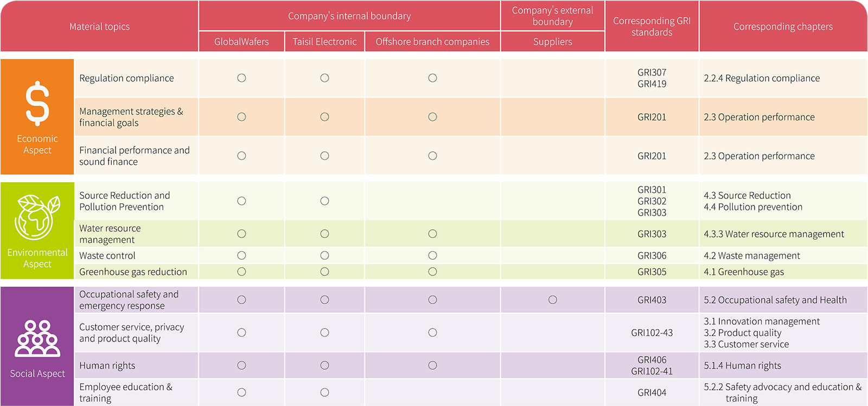
Task: Open the 2.2.4 Regulation compliance chapter
Action: tap(762, 78)
